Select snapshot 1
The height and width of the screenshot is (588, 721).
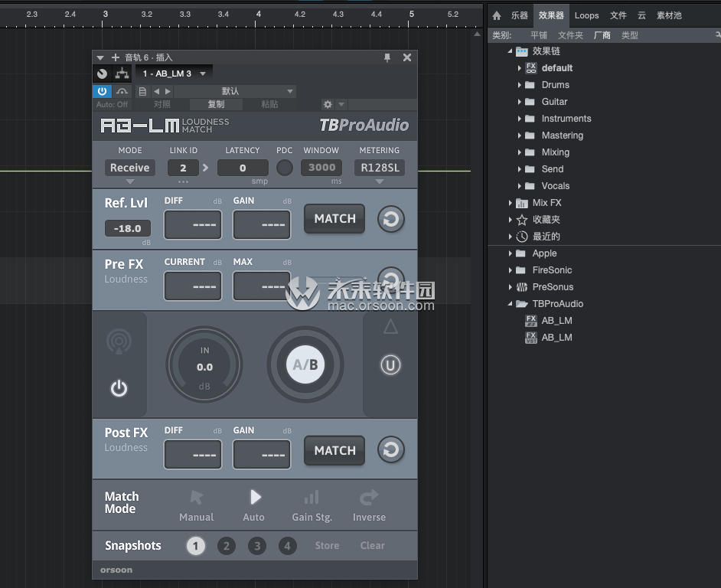point(196,546)
